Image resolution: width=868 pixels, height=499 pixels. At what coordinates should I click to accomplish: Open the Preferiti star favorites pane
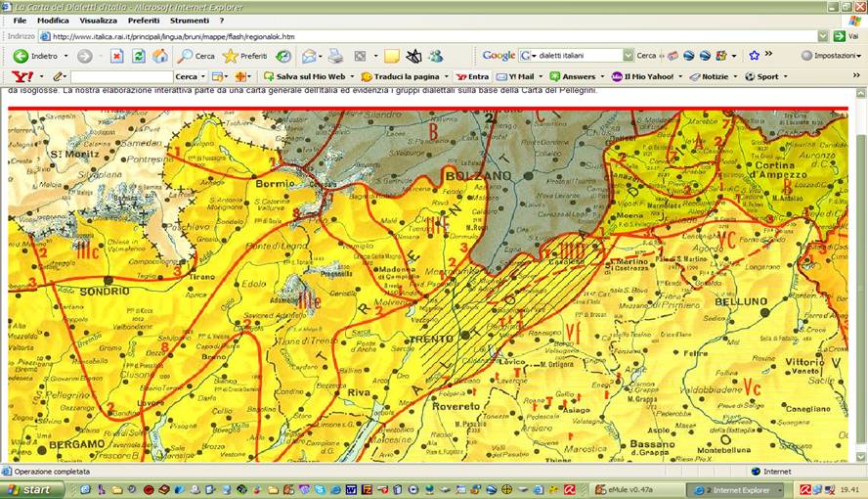245,56
